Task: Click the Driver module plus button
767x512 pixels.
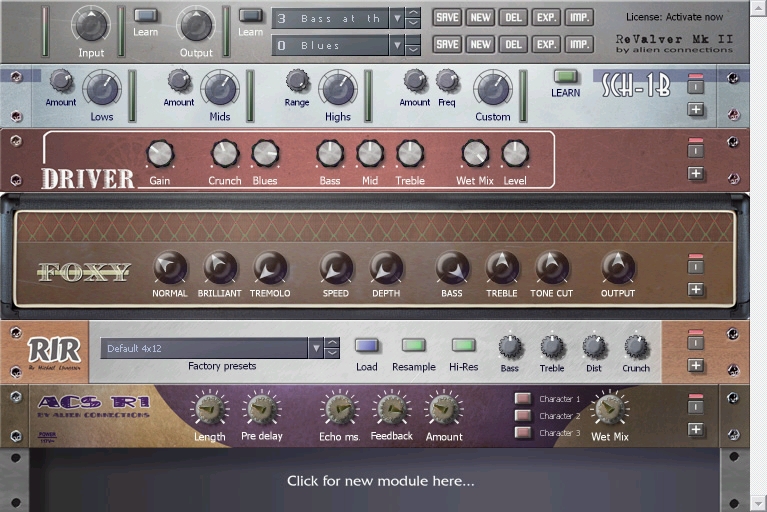Action: [x=696, y=173]
